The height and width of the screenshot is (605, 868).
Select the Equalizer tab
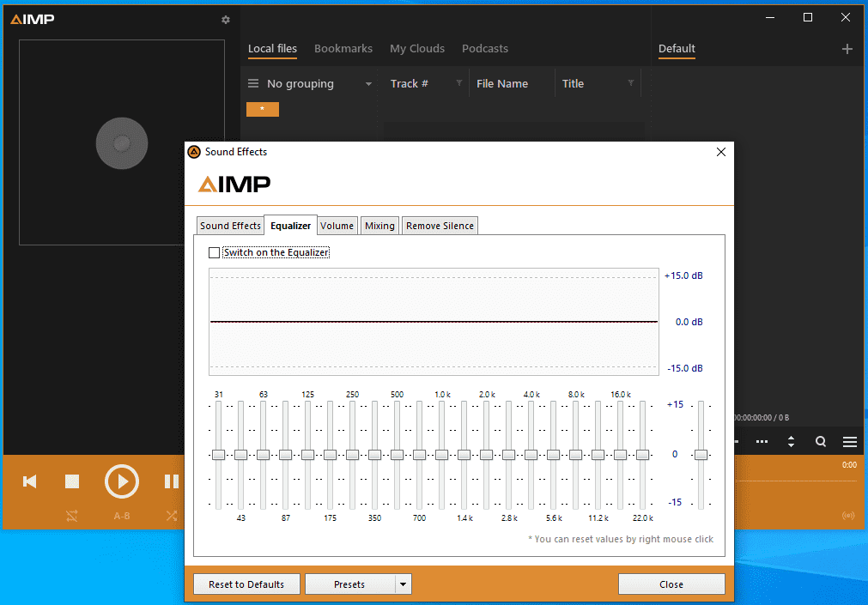click(x=291, y=226)
